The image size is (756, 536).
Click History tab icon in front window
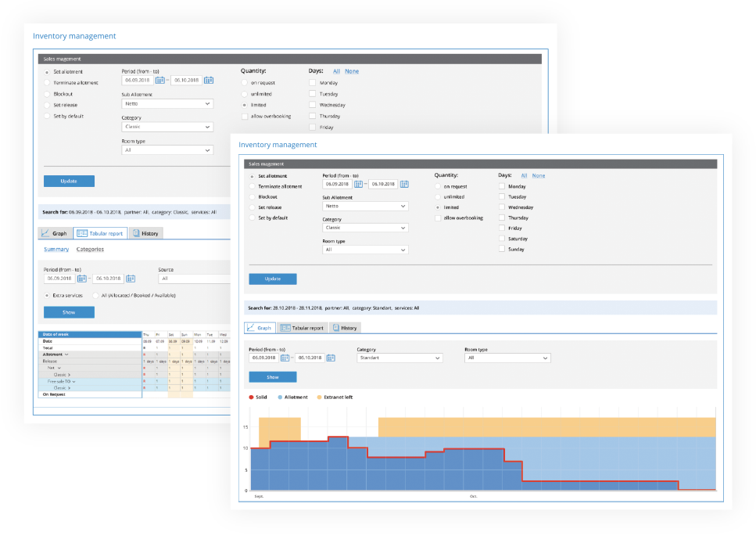point(336,328)
